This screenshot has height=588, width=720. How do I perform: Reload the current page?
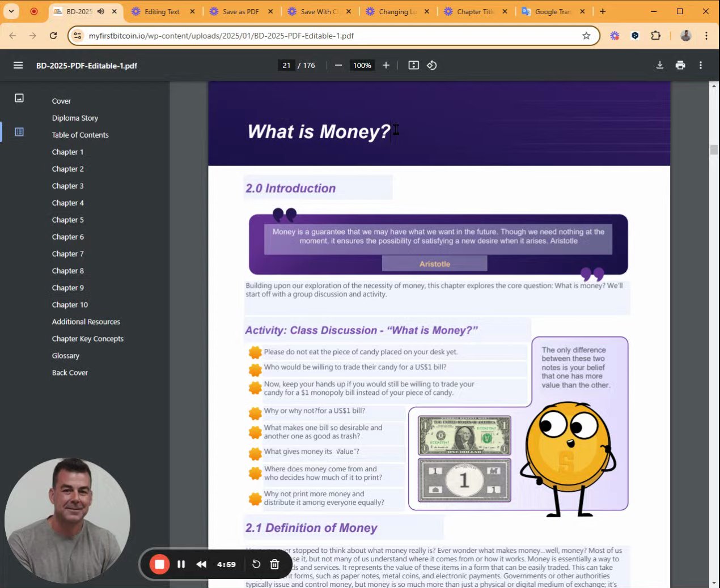coord(53,36)
